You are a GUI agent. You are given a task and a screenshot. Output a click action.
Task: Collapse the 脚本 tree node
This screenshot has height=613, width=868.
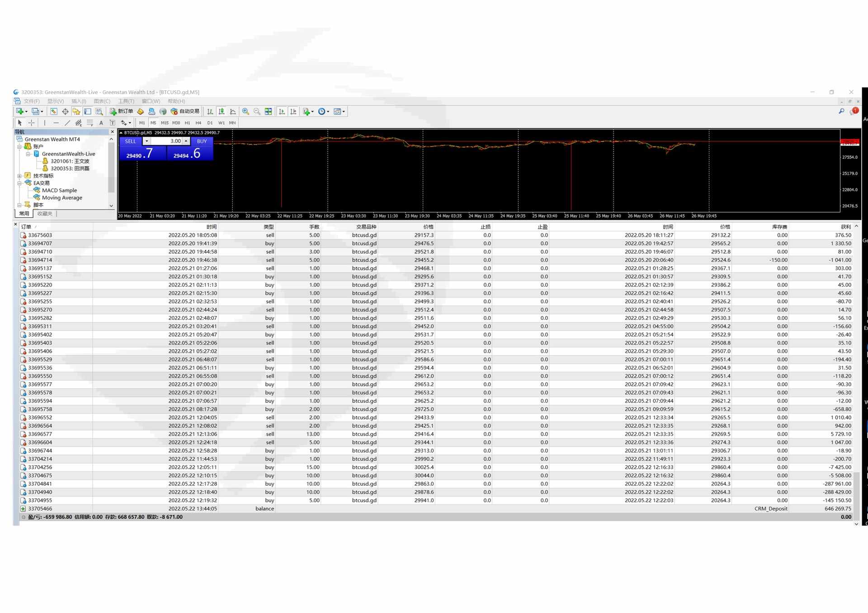(x=19, y=205)
